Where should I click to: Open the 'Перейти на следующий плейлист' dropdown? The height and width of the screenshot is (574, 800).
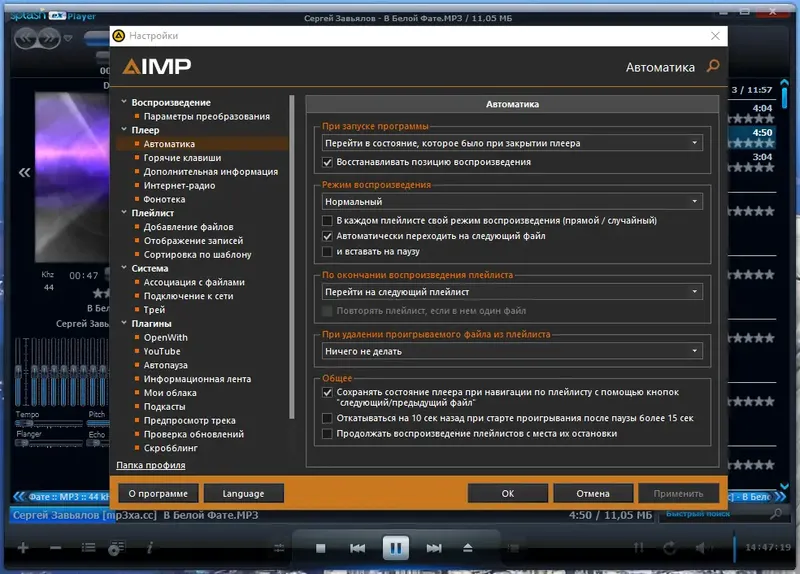coord(512,292)
